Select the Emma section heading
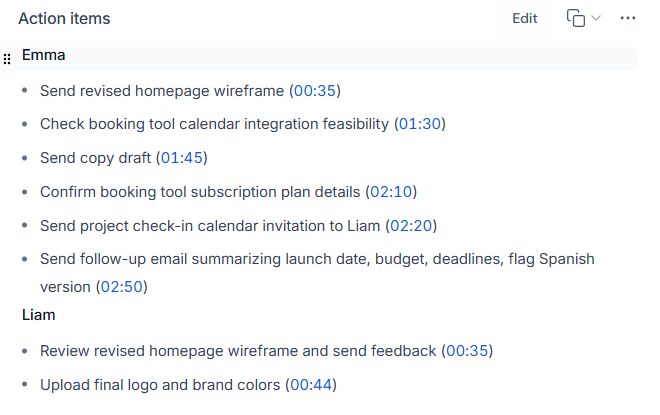The width and height of the screenshot is (660, 415). coord(43,55)
